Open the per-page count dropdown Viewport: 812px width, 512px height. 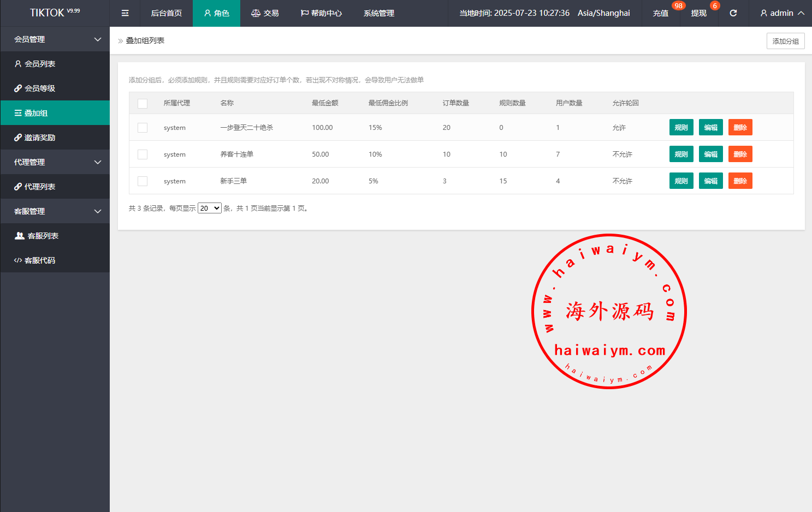[x=209, y=208]
